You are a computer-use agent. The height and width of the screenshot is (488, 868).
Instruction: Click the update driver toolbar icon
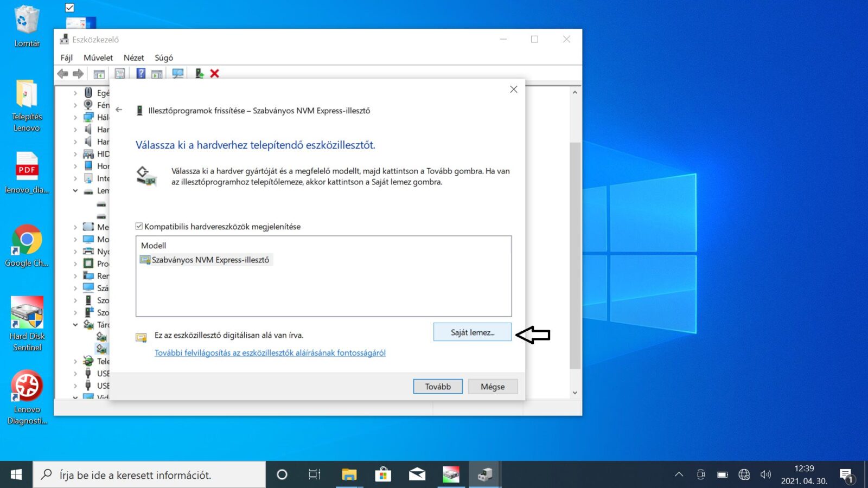(199, 74)
